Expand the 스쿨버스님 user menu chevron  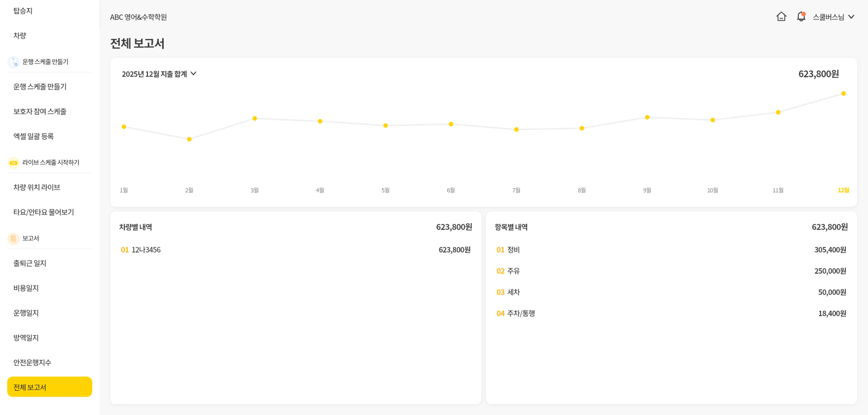851,17
